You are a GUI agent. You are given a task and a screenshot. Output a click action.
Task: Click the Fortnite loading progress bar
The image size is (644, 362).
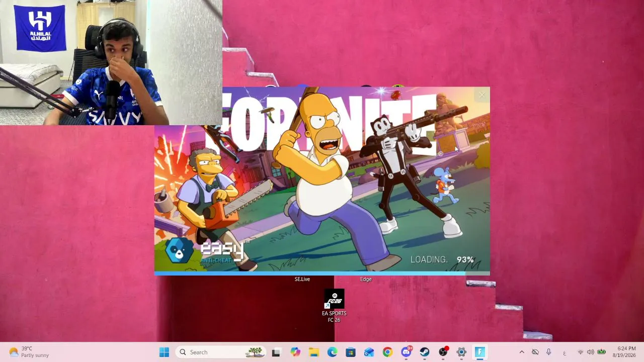coord(322,274)
